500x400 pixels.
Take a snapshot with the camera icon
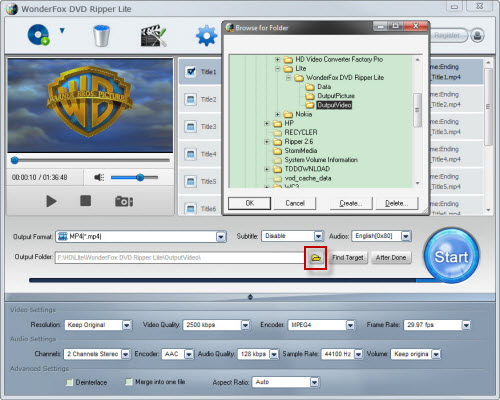(x=124, y=201)
